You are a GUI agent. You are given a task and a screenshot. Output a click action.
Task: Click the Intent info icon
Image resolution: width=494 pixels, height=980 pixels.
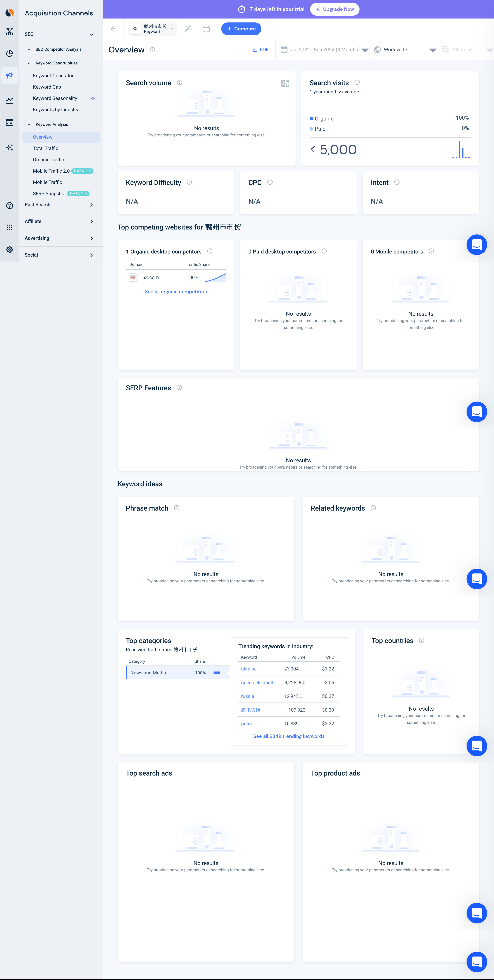click(x=397, y=182)
